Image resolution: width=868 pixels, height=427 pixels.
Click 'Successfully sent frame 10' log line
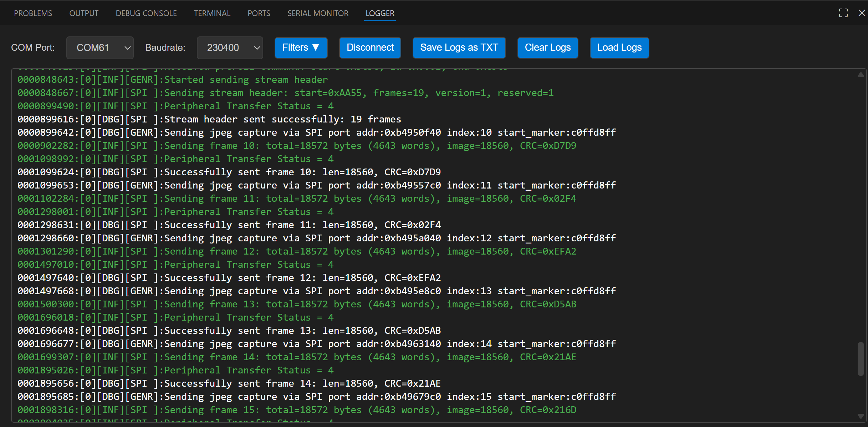(229, 172)
